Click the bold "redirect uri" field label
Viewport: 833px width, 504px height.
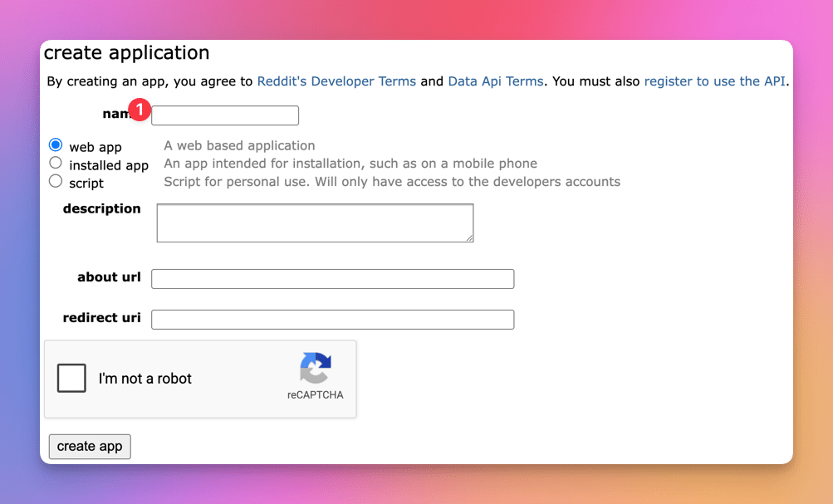[x=101, y=318]
